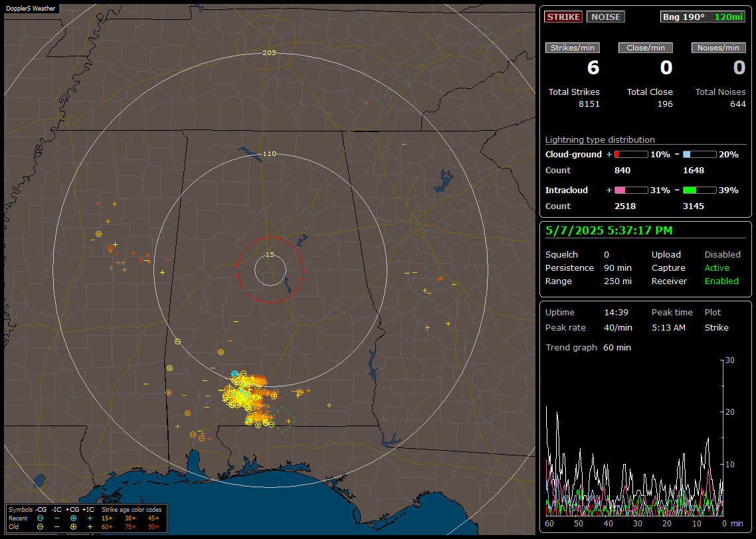Click the Peak time value 5:13 AM
The height and width of the screenshot is (539, 756).
(x=668, y=327)
